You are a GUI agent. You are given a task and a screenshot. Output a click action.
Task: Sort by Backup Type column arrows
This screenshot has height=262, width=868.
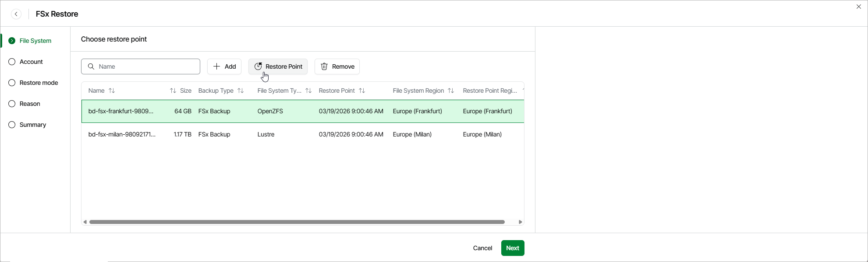coord(241,91)
